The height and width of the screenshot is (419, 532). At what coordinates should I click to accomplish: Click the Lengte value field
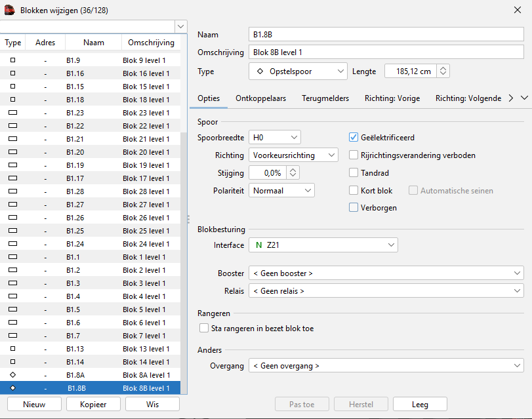pos(411,71)
